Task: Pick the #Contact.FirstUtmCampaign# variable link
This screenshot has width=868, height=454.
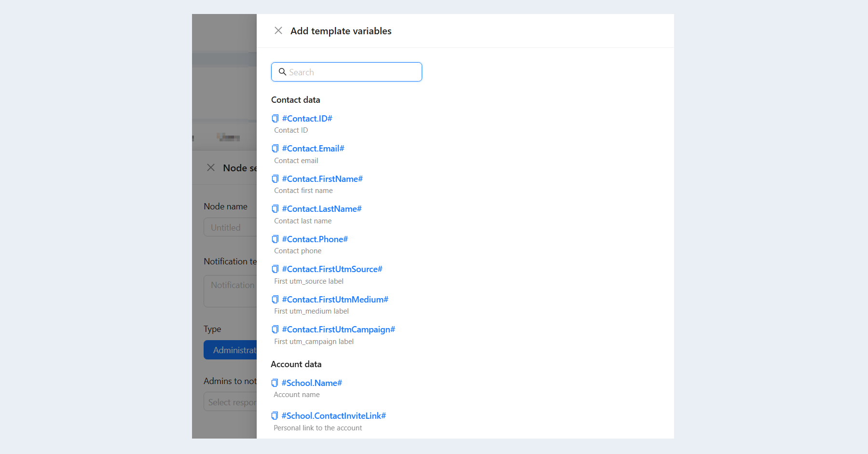Action: pyautogui.click(x=339, y=330)
